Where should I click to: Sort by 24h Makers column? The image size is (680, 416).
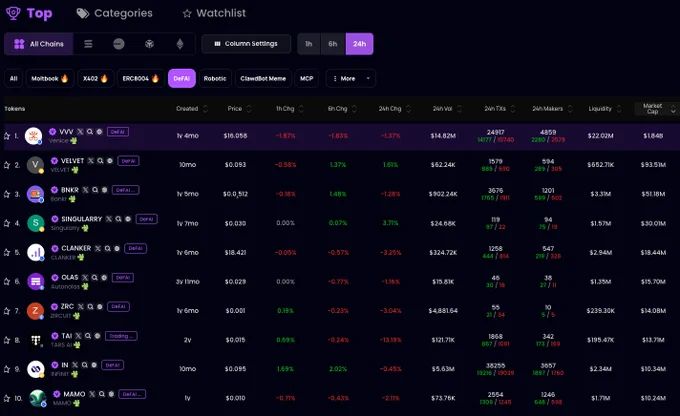[x=552, y=109]
